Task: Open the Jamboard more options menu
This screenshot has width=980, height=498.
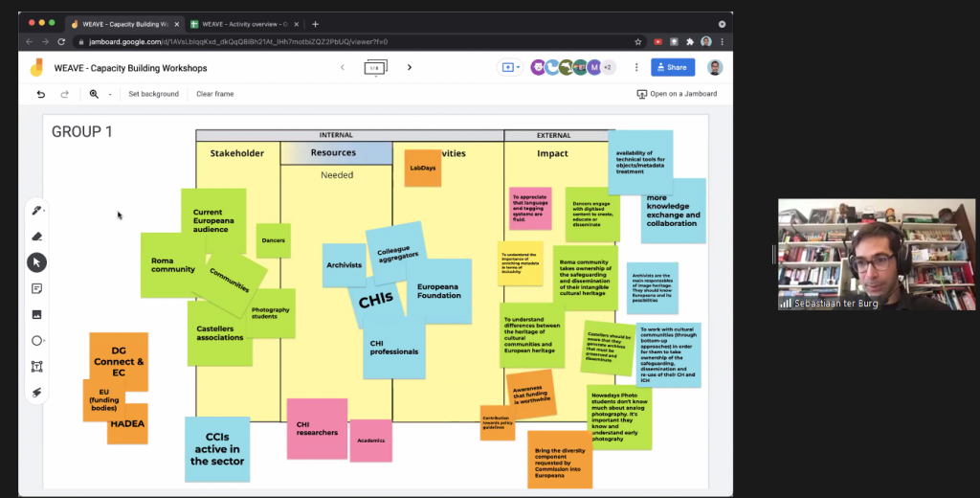Action: tap(636, 68)
